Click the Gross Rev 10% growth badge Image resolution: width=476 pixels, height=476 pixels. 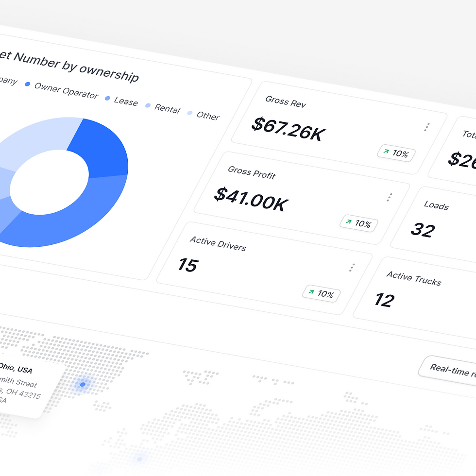click(396, 153)
